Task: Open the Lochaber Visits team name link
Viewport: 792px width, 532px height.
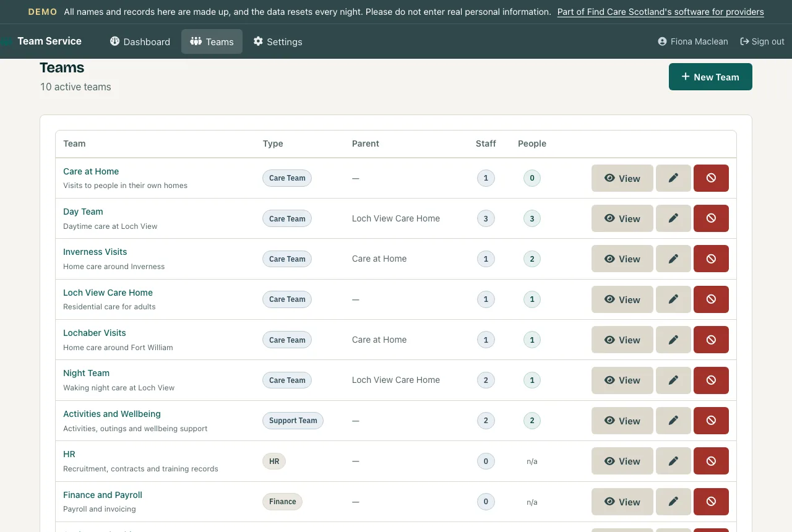Action: pos(94,333)
